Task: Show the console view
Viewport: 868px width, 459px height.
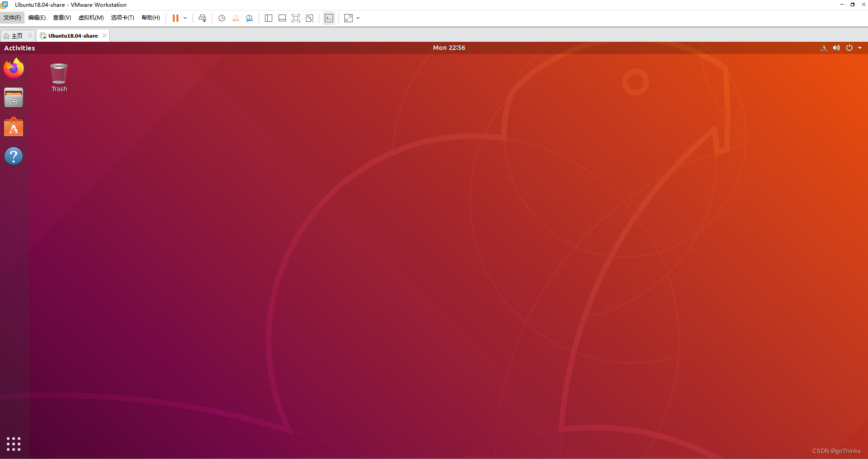Action: [x=329, y=18]
